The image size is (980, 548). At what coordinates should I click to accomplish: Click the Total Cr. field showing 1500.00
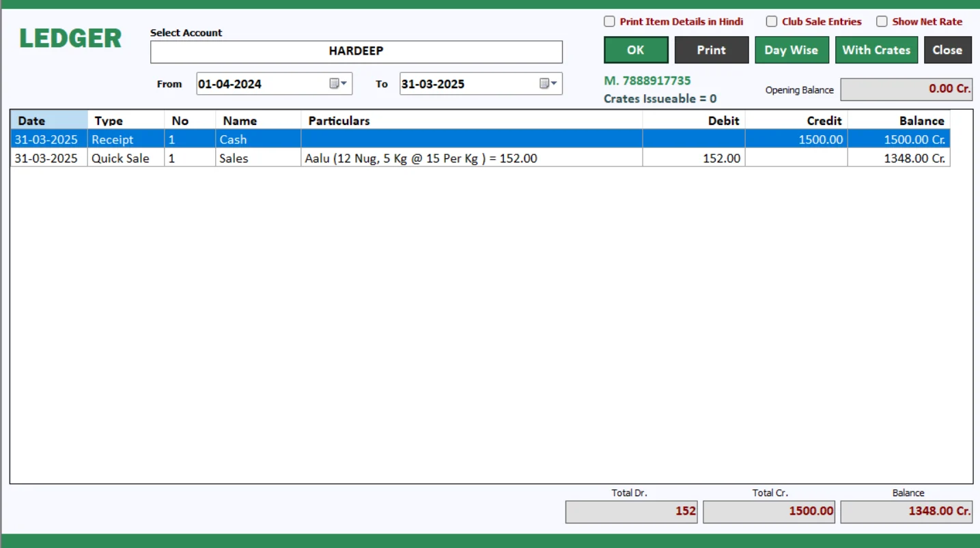point(769,512)
